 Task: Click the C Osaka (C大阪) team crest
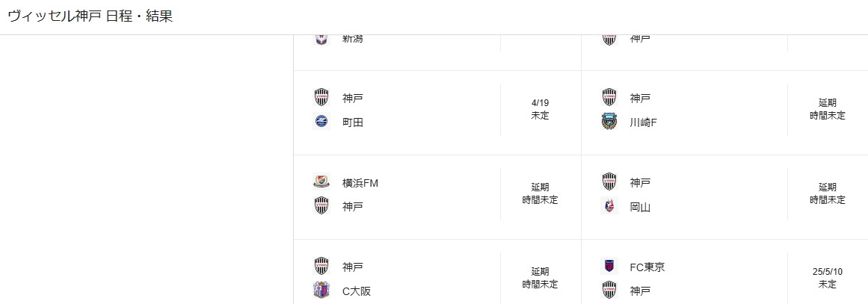click(x=321, y=291)
